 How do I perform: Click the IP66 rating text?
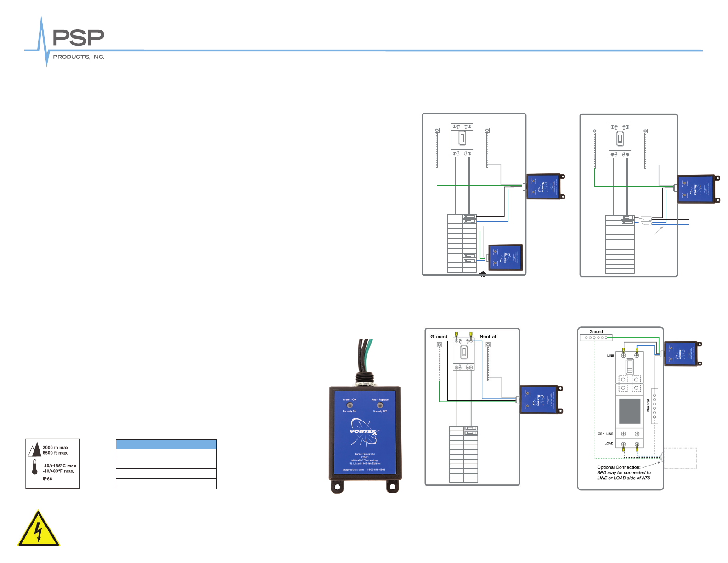[x=47, y=479]
